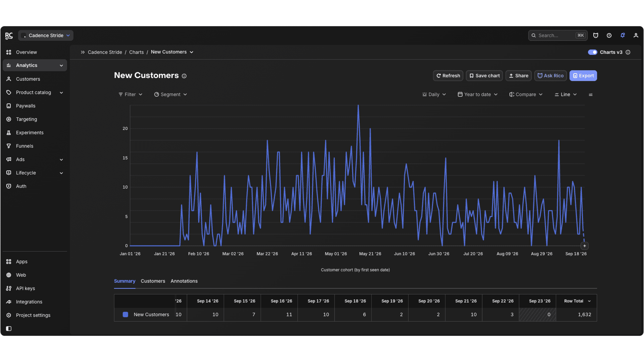Open Overview in the sidebar
644x362 pixels.
(35, 52)
